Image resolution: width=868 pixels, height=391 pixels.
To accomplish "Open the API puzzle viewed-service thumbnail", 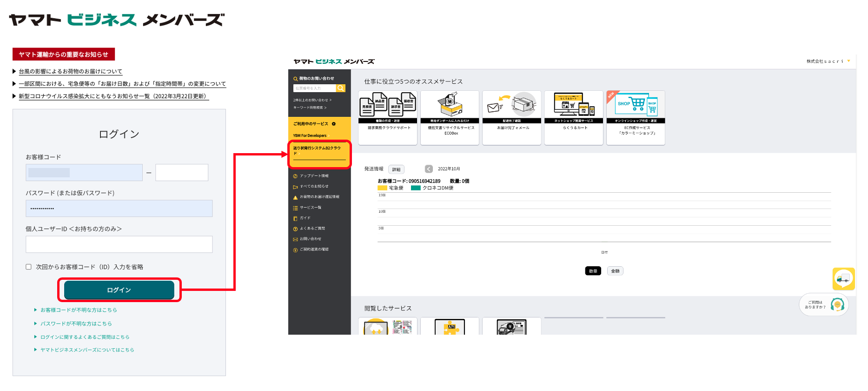I will click(450, 326).
